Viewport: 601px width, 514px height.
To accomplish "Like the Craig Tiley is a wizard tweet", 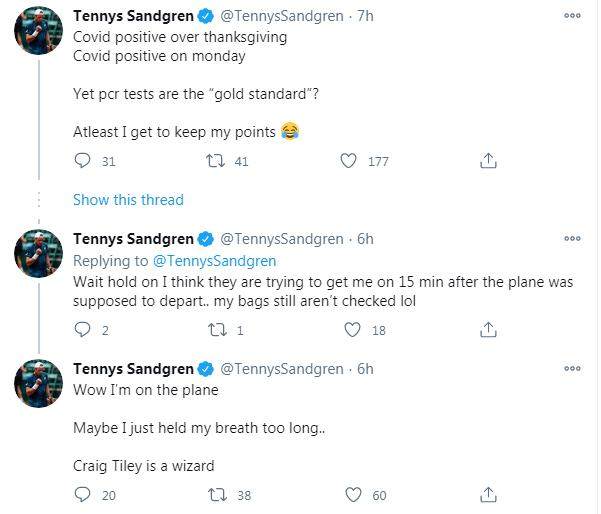I will (x=350, y=495).
